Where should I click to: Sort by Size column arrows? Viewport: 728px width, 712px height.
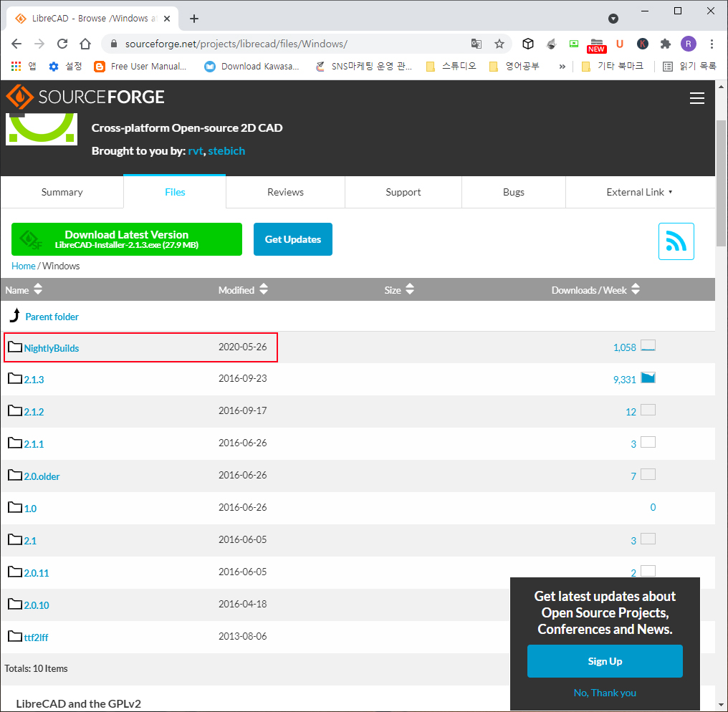pos(410,289)
